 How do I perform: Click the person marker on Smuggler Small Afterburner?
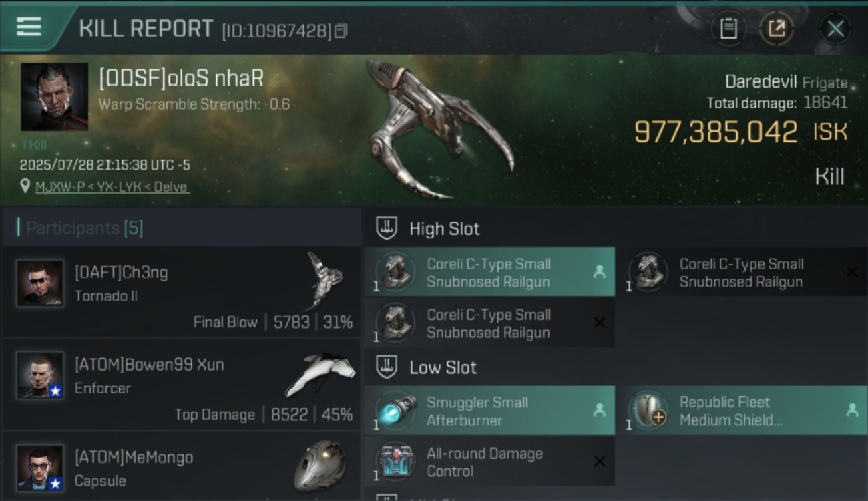(600, 411)
